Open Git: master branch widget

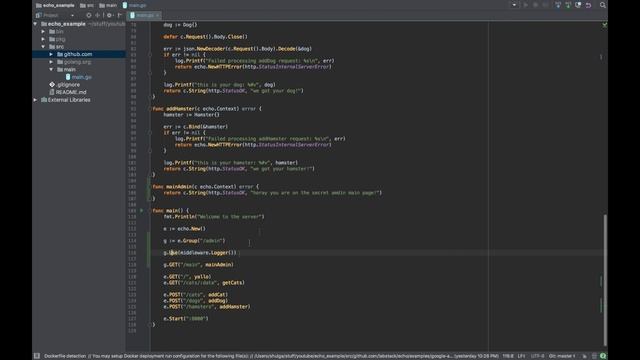point(562,356)
